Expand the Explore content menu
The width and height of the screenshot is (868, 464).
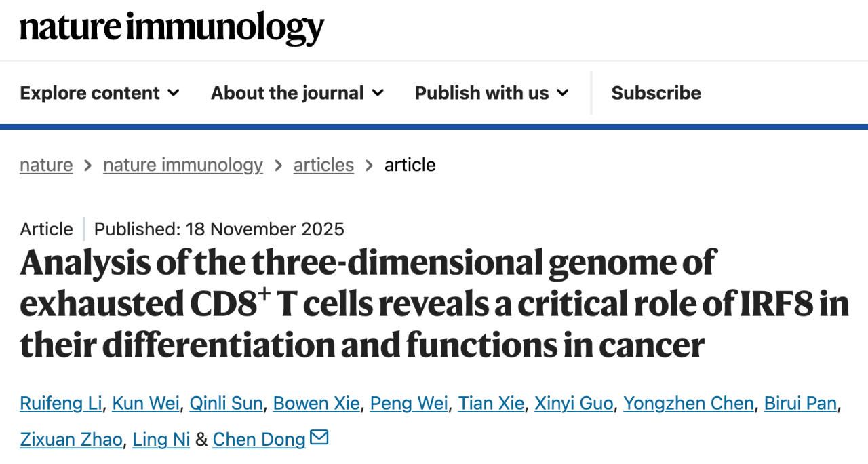[89, 93]
